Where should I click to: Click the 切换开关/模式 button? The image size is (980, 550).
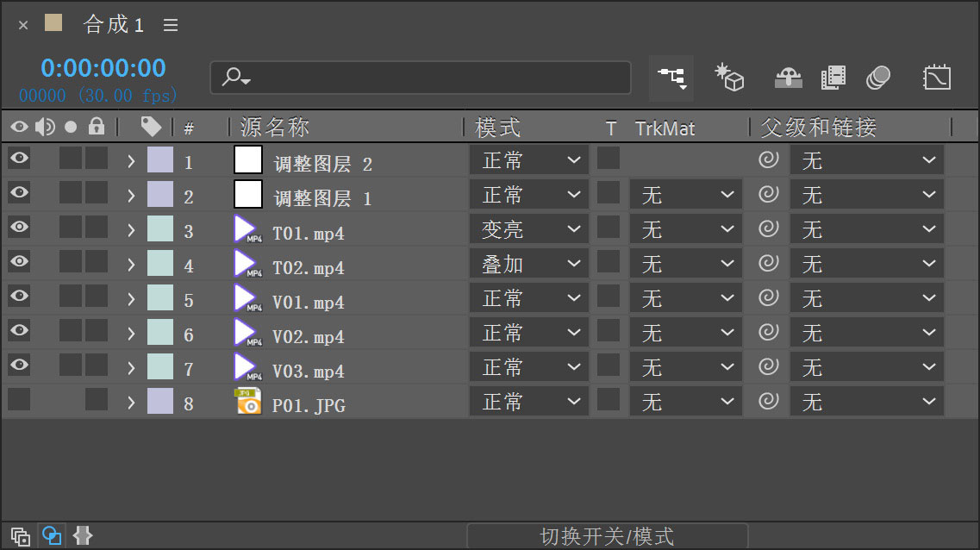coord(607,535)
